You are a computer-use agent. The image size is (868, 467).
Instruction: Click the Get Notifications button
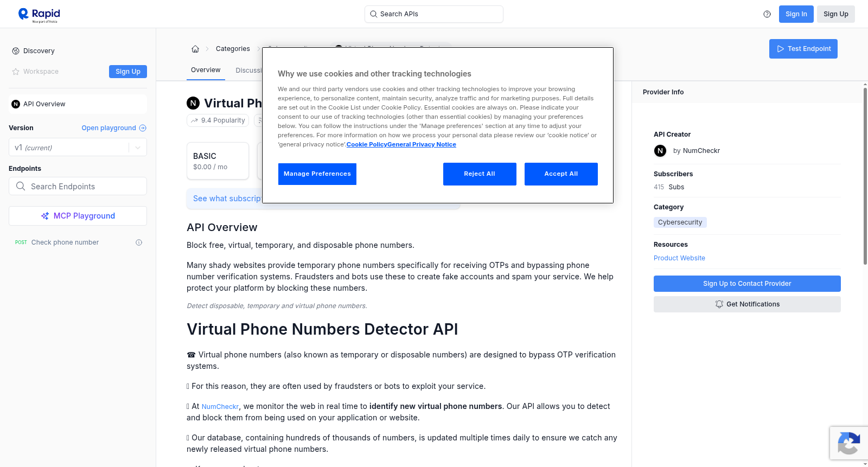click(x=747, y=304)
